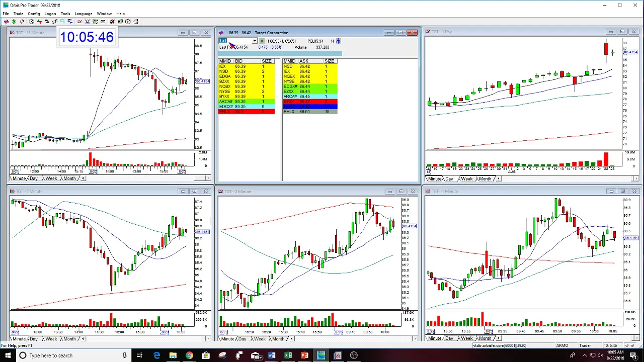This screenshot has width=644, height=362.
Task: Select the PHLX ask row at 86.51
Action: pos(310,112)
